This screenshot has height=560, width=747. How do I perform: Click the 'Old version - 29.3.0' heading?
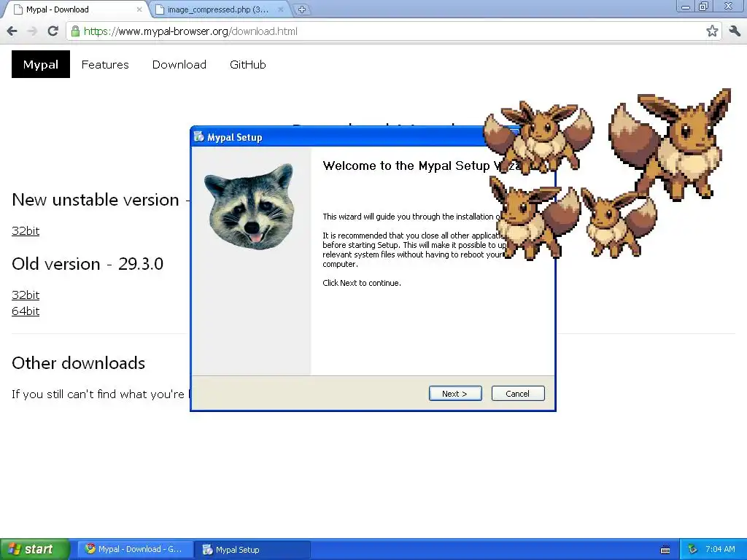(88, 264)
